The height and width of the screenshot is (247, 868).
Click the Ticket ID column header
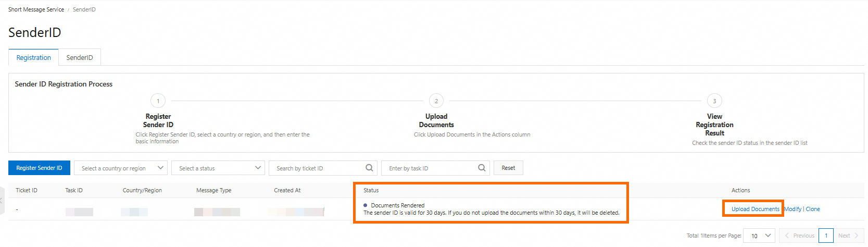click(x=27, y=190)
